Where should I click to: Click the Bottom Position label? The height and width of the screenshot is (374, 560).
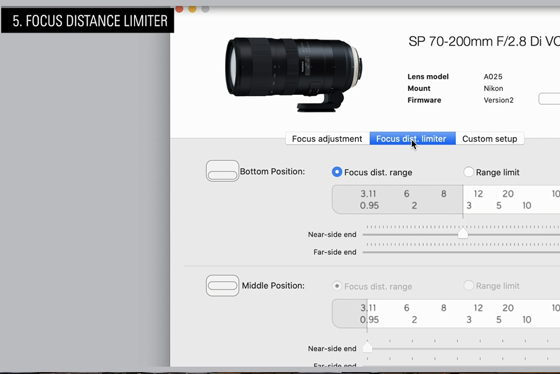tap(272, 171)
